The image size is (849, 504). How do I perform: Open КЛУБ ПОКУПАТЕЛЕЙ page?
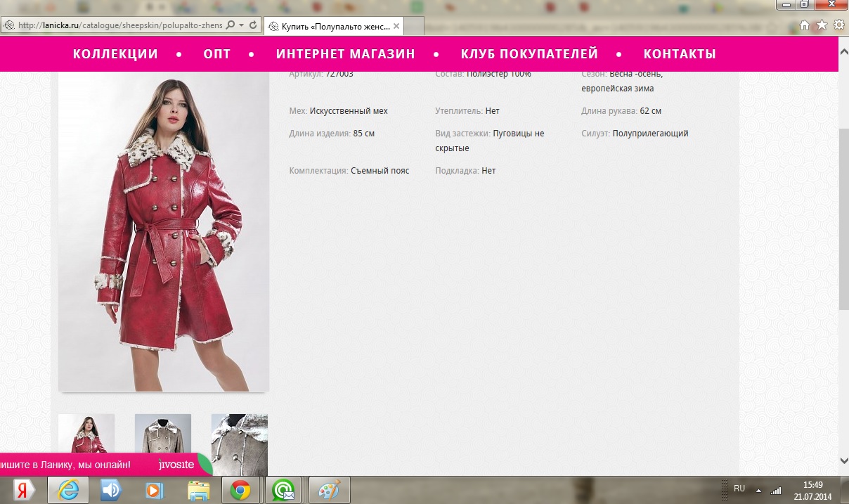coord(529,54)
